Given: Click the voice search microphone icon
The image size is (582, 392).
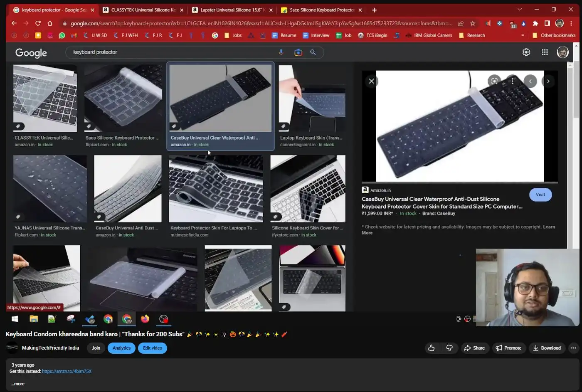Looking at the screenshot, I should pos(281,52).
